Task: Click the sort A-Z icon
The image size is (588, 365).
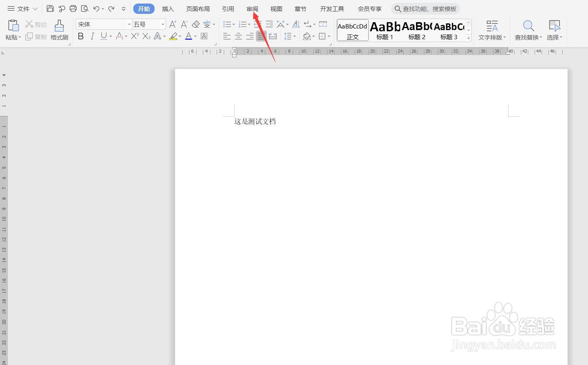Action: pos(296,24)
